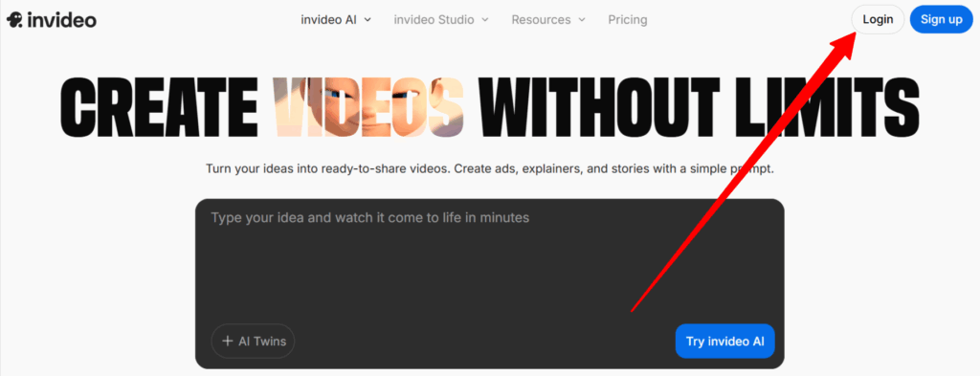
Task: Open the invideo Studio menu
Action: [440, 20]
